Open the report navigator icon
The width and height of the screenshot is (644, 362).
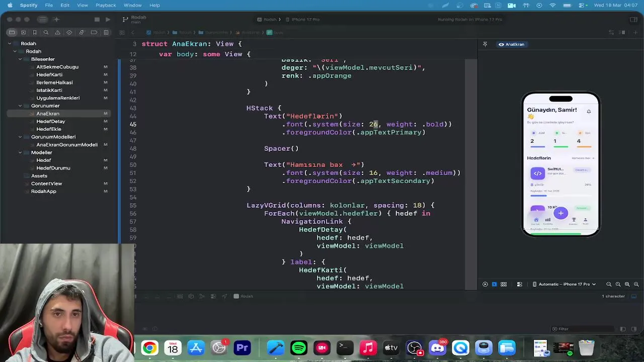(x=106, y=33)
